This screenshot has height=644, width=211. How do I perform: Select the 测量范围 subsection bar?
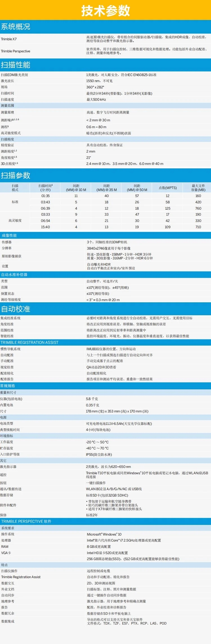click(105, 106)
